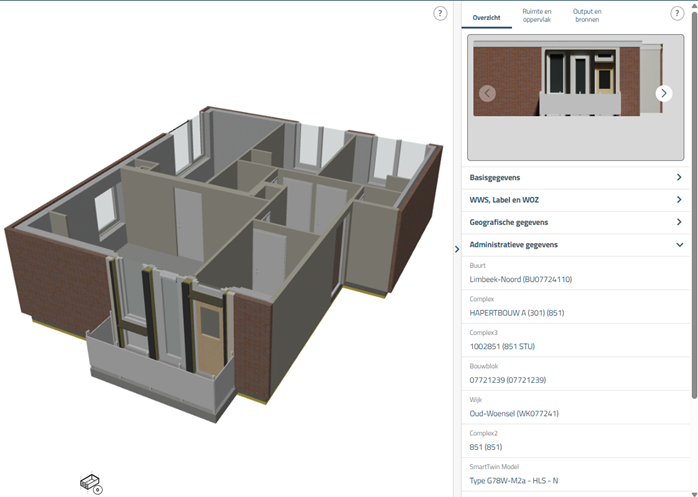This screenshot has height=497, width=698.
Task: Open the Ruimte en oppervlak tab
Action: coord(537,15)
